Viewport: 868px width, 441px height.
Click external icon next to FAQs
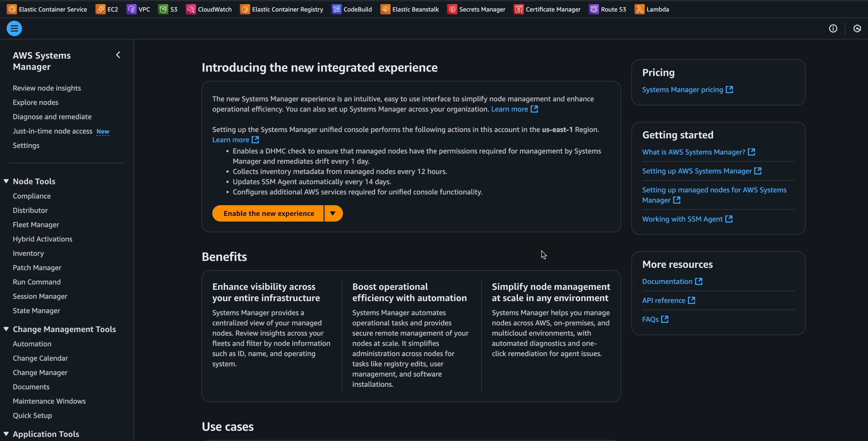click(665, 319)
